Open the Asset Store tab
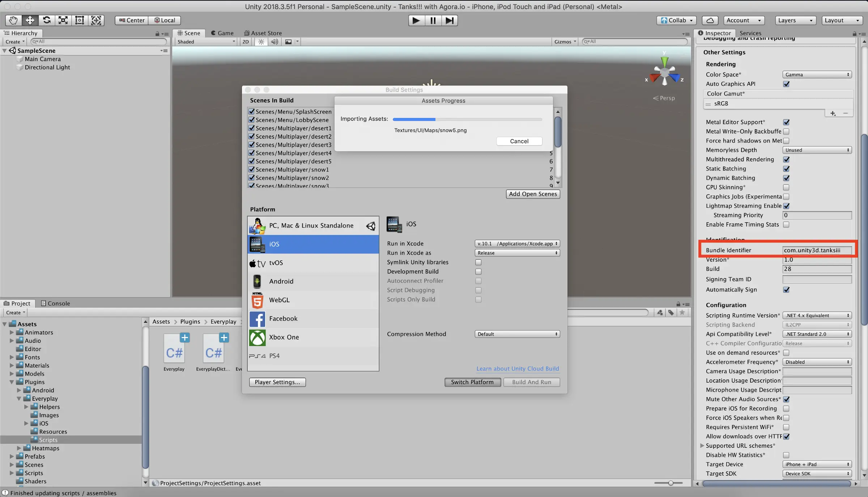This screenshot has height=497, width=868. click(263, 33)
